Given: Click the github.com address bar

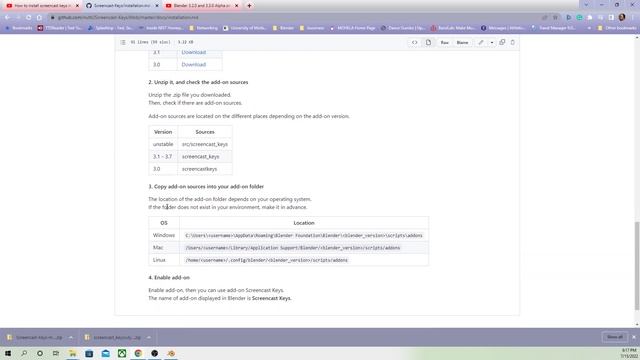Looking at the screenshot, I should click(x=294, y=18).
